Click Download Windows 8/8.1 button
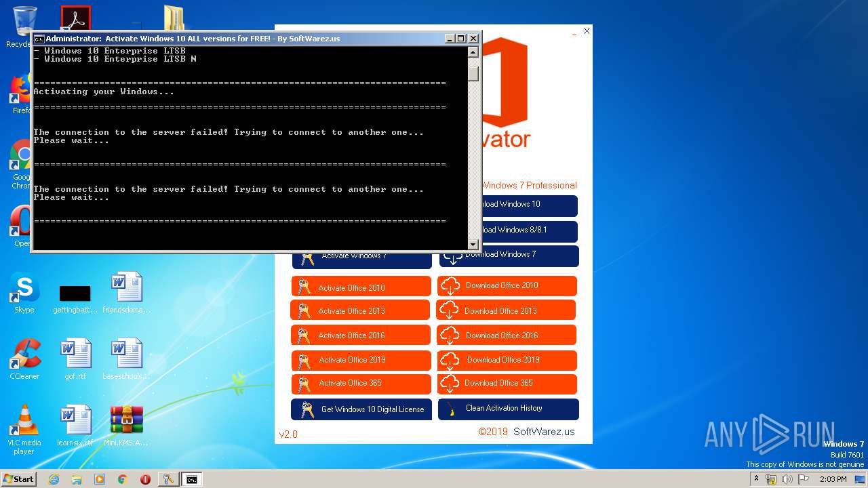Image resolution: width=868 pixels, height=488 pixels. click(530, 231)
